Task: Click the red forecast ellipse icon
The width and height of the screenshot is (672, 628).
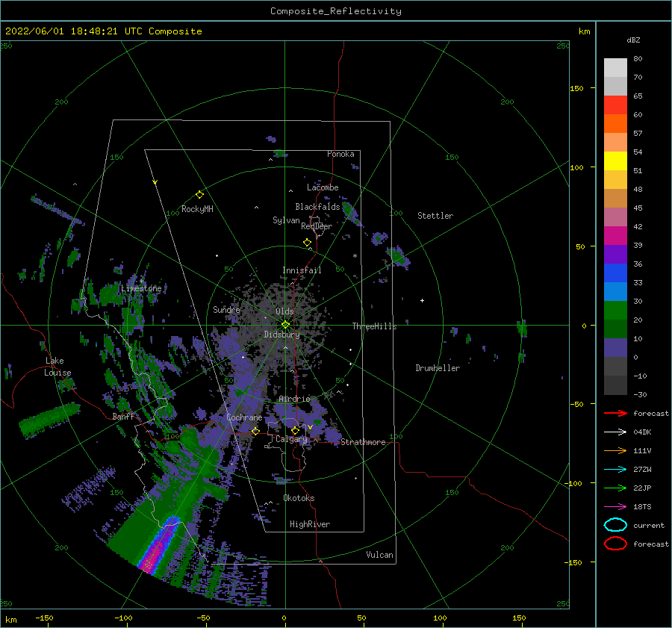Action: coord(615,544)
